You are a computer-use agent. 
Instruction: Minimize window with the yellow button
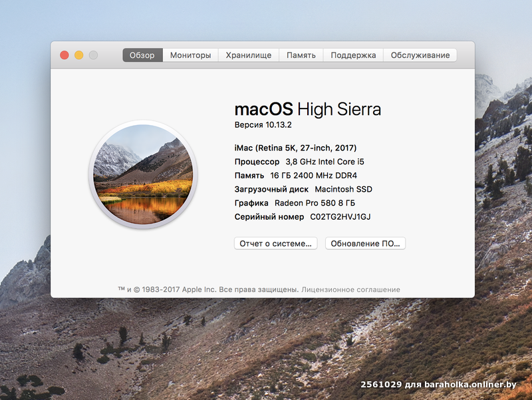[x=79, y=55]
